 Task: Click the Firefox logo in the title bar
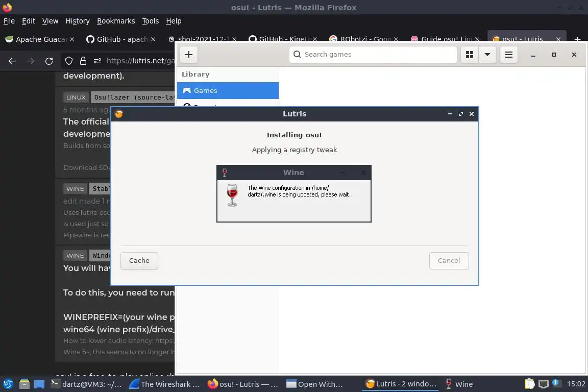point(7,7)
